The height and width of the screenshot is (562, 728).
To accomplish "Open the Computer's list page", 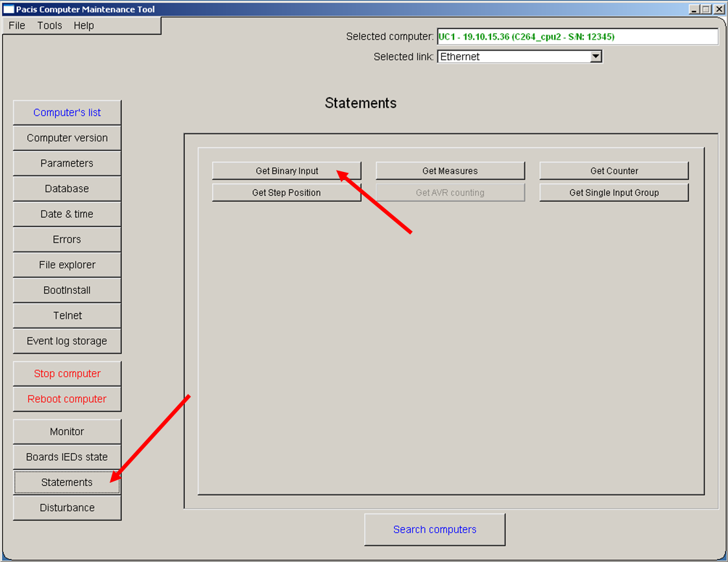I will 67,112.
